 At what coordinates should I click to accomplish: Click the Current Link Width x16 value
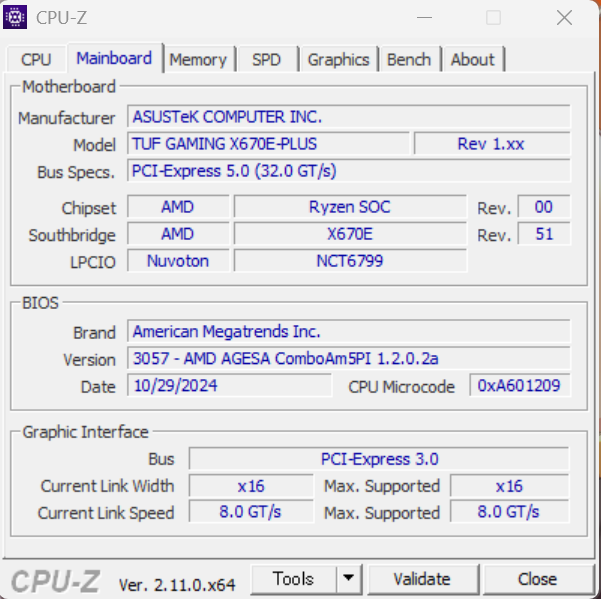tap(251, 486)
